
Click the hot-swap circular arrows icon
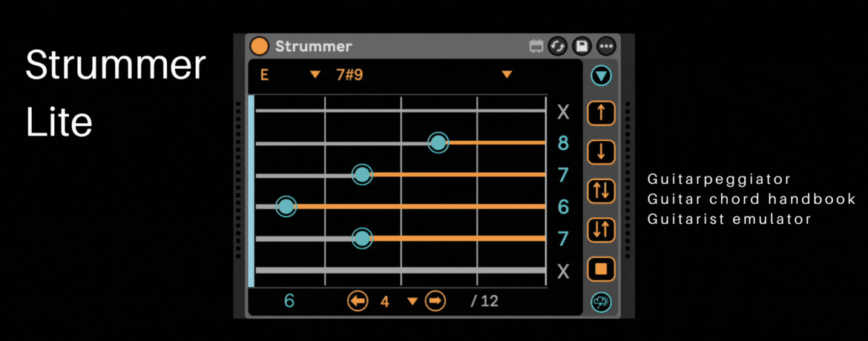(x=558, y=47)
